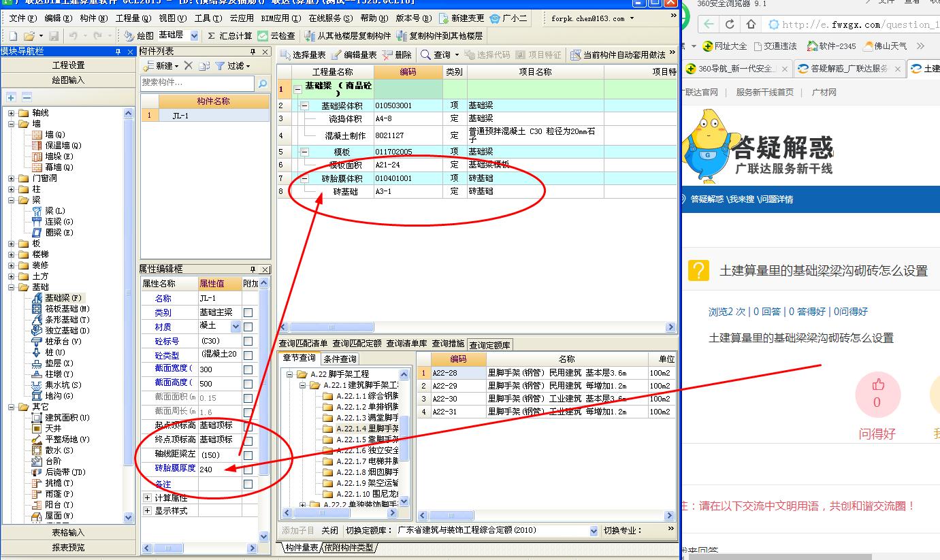Toggle 附加 checkbox for 材质 row

pos(248,327)
